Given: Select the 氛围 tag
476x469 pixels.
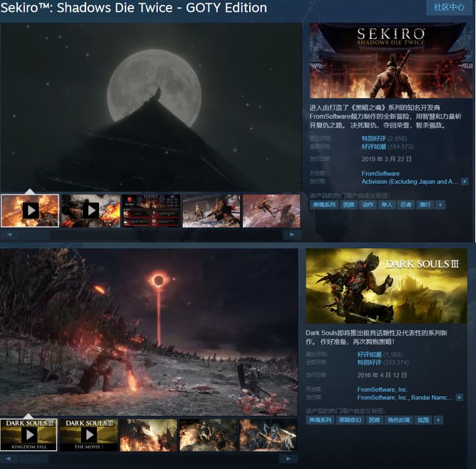Looking at the screenshot, I should 423,420.
